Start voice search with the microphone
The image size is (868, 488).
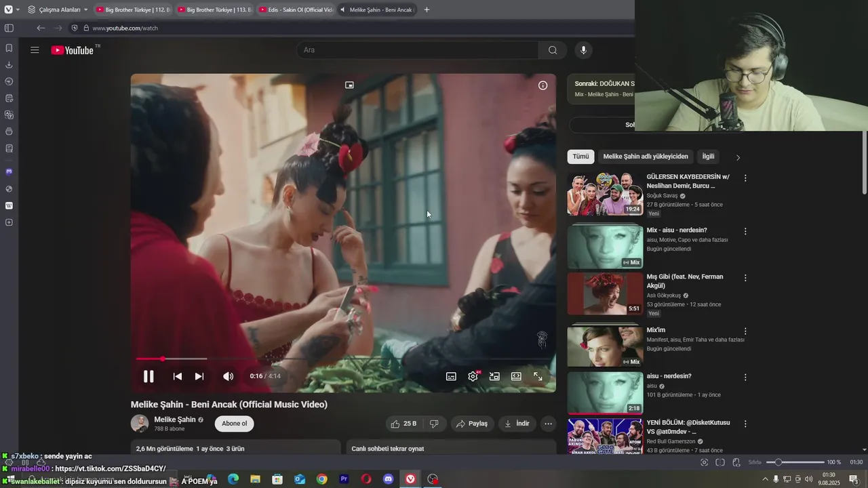[x=583, y=50]
